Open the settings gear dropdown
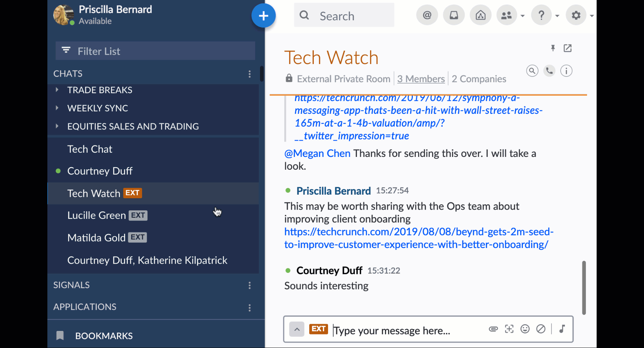The image size is (644, 348). [x=576, y=15]
